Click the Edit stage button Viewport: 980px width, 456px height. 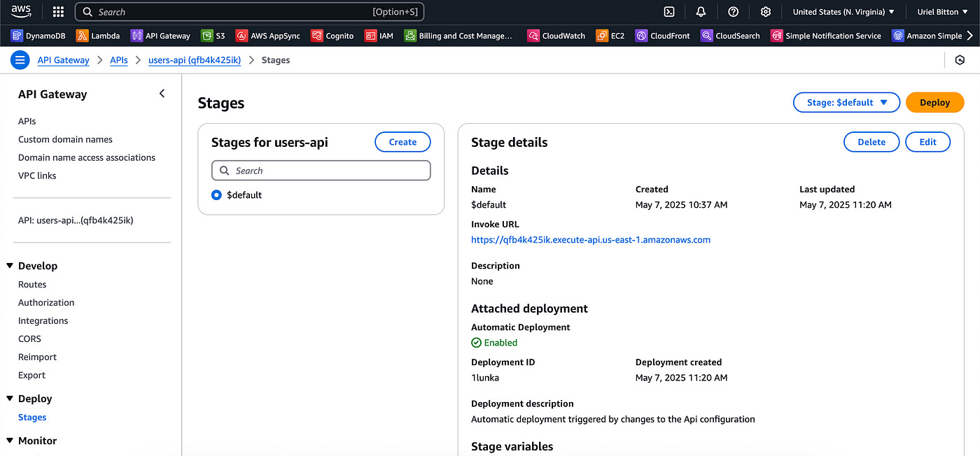click(928, 142)
